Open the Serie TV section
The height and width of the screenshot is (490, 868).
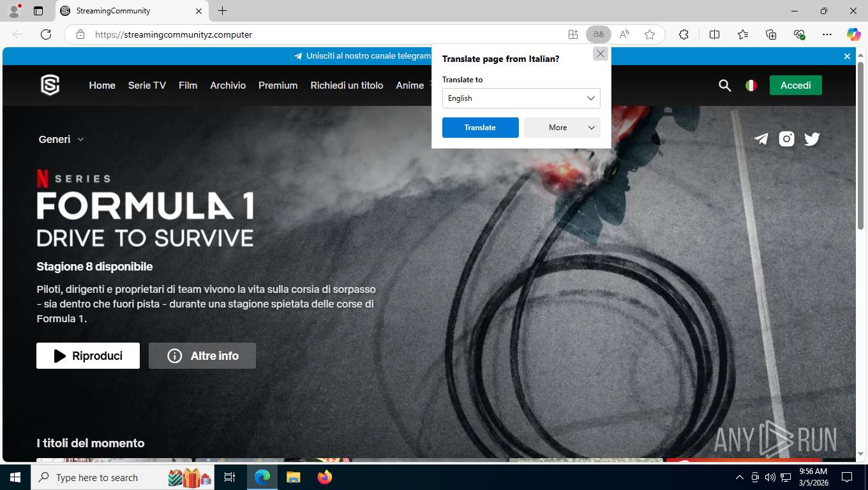coord(147,85)
